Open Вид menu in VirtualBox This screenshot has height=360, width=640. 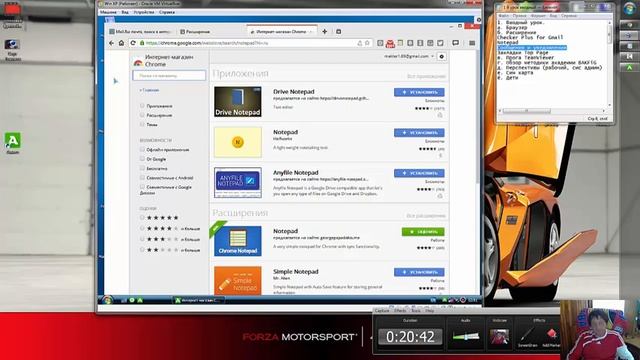(x=125, y=12)
